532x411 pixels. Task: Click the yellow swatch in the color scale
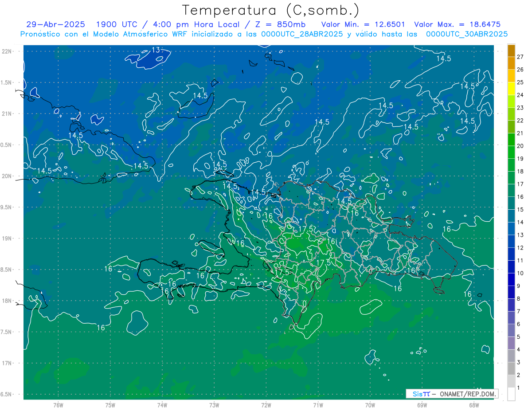coord(511,89)
